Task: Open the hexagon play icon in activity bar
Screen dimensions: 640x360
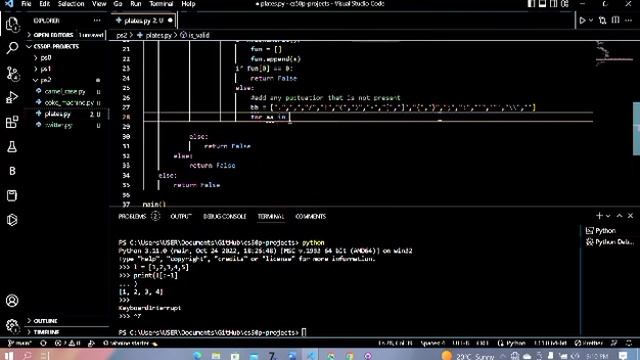Action: point(12,220)
